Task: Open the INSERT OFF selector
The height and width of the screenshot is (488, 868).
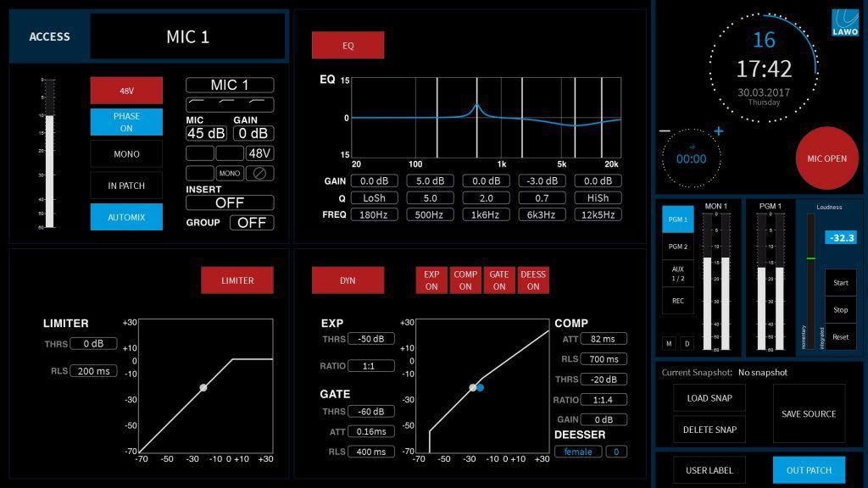Action: pos(230,203)
